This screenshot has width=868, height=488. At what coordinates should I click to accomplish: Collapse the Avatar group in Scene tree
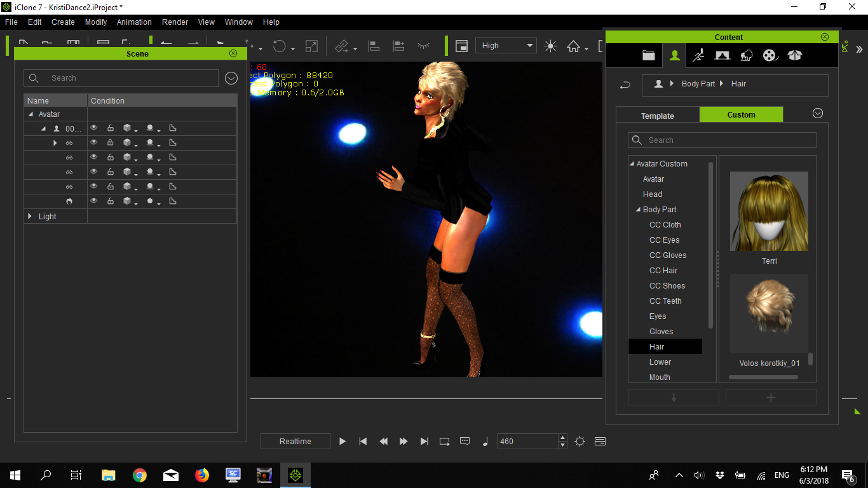click(31, 114)
